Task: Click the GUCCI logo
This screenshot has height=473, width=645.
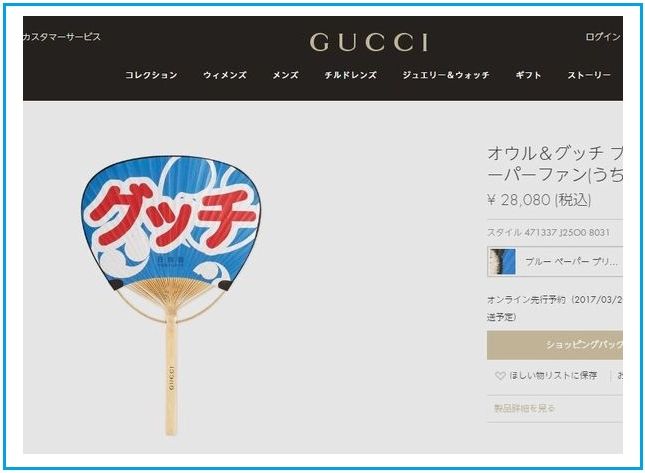Action: pos(369,42)
